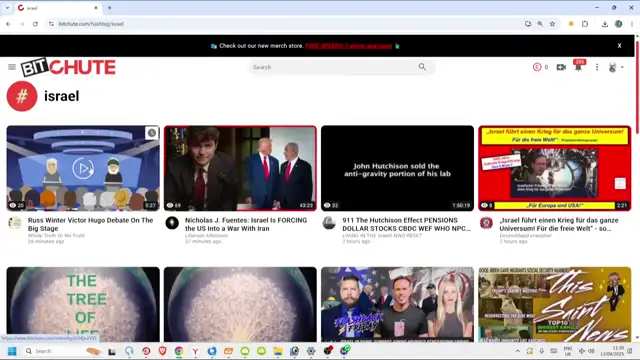Open Google Chrome from the taskbar
This screenshot has height=360, width=640.
point(179,351)
